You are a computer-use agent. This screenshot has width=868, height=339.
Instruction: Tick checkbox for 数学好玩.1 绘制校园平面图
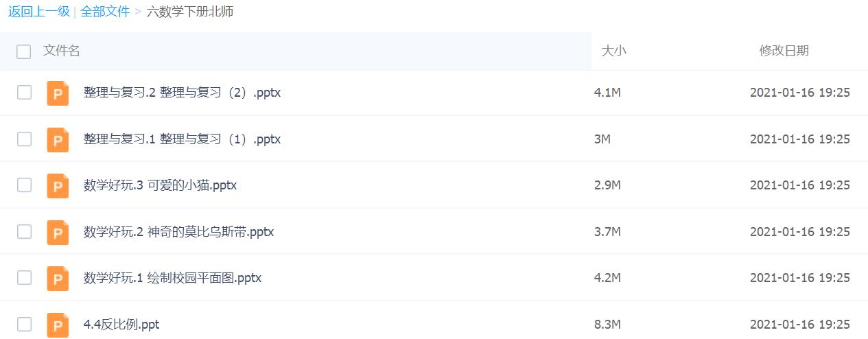(24, 278)
